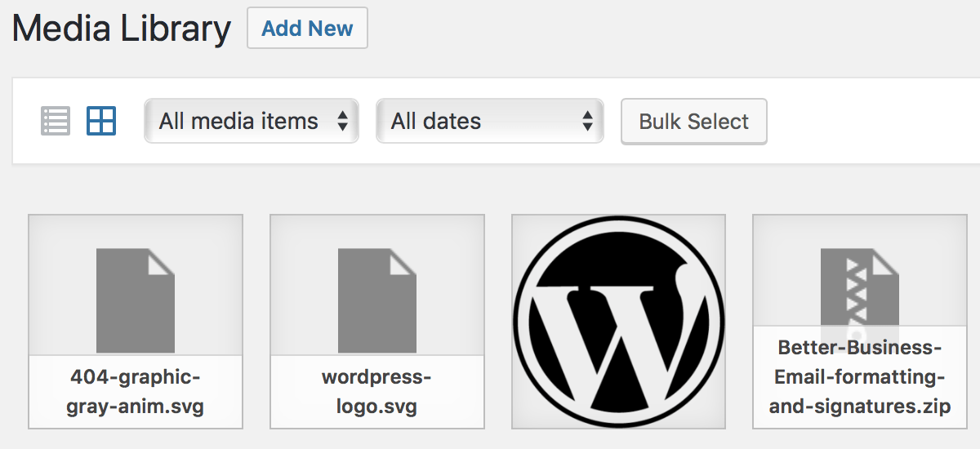Click the wordpress-logo.svg filename label

coord(377,392)
